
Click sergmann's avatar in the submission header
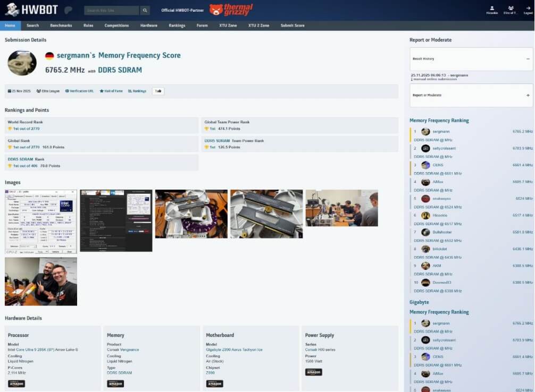(22, 63)
